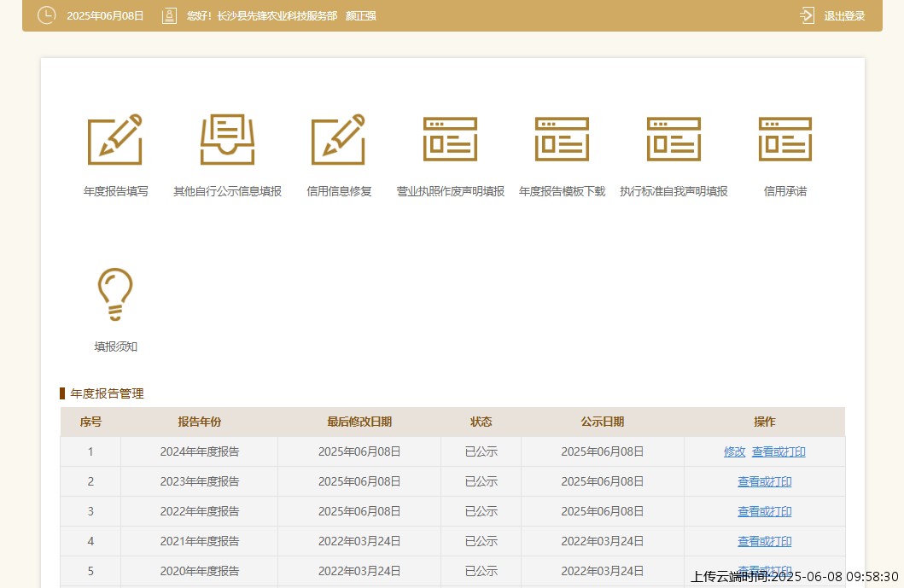The width and height of the screenshot is (904, 588).
Task: Click 查看或打印 for 2024年年度报告
Action: 779,451
